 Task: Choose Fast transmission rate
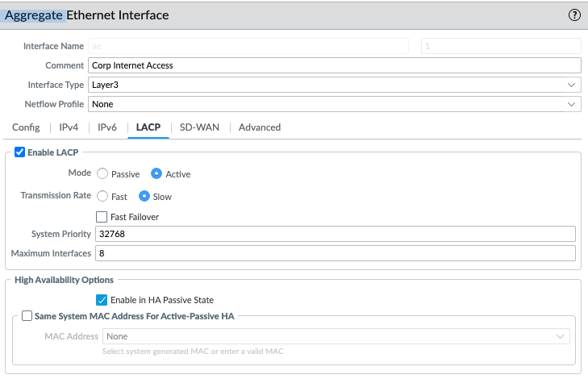pyautogui.click(x=102, y=196)
